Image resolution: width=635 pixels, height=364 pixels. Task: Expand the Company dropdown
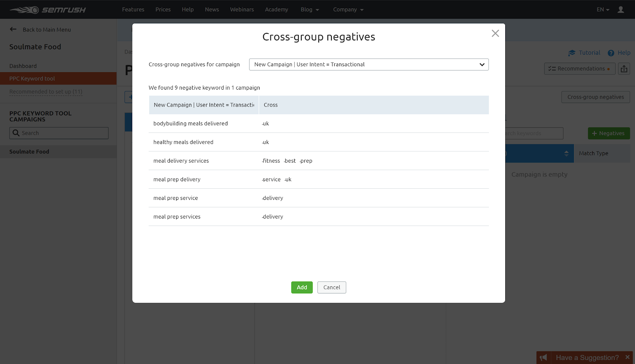[348, 10]
